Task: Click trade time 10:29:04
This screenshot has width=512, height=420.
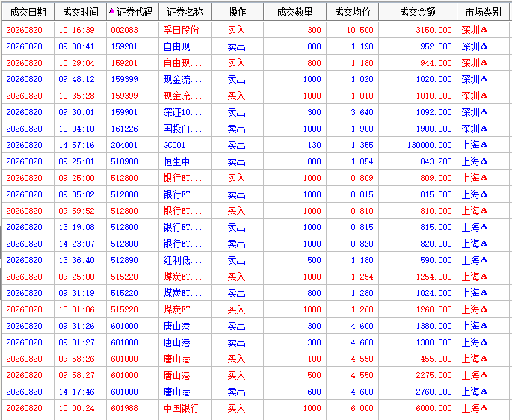Action: pyautogui.click(x=76, y=63)
